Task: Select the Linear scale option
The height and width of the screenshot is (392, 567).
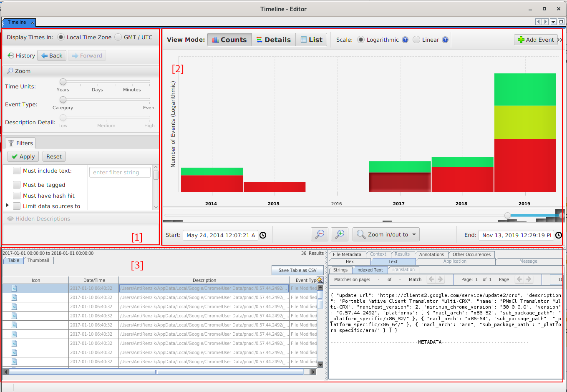Action: tap(416, 40)
